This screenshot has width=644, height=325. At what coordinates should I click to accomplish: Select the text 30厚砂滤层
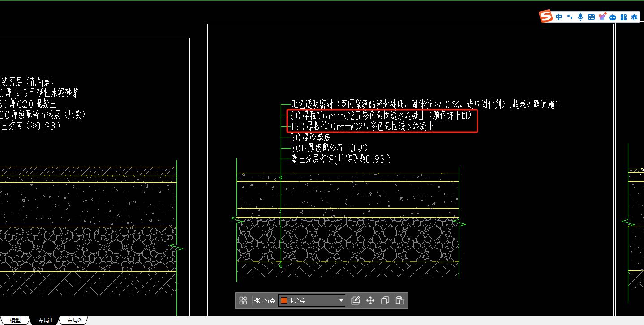[x=310, y=137]
